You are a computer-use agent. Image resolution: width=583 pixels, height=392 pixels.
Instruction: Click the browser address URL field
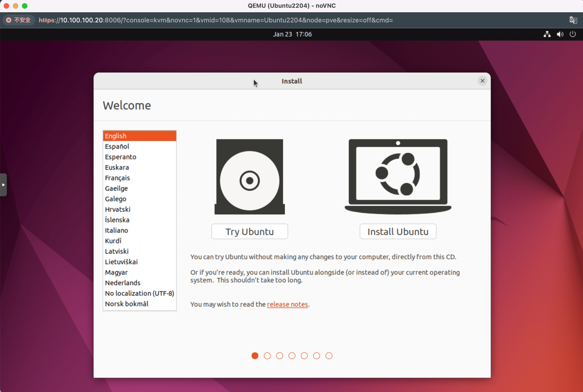(x=216, y=20)
